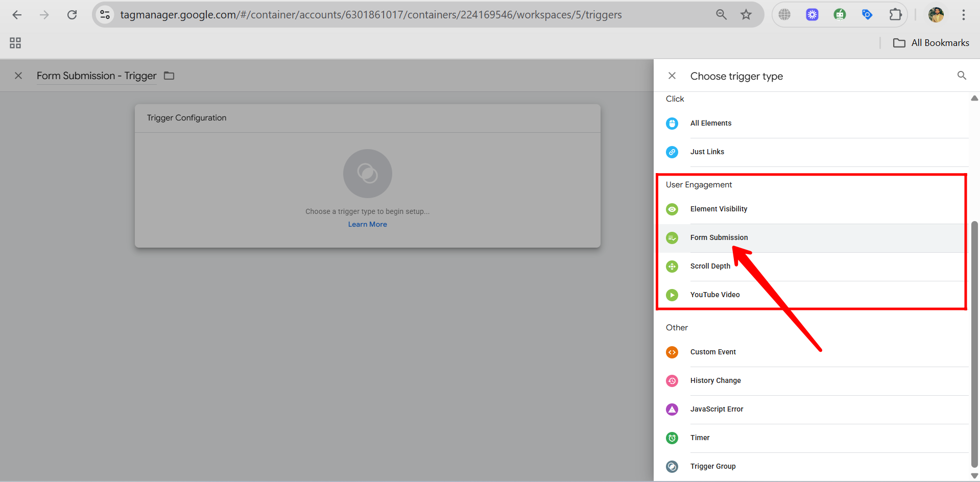The height and width of the screenshot is (482, 980).
Task: Open site information icon in address bar
Action: coord(105,15)
